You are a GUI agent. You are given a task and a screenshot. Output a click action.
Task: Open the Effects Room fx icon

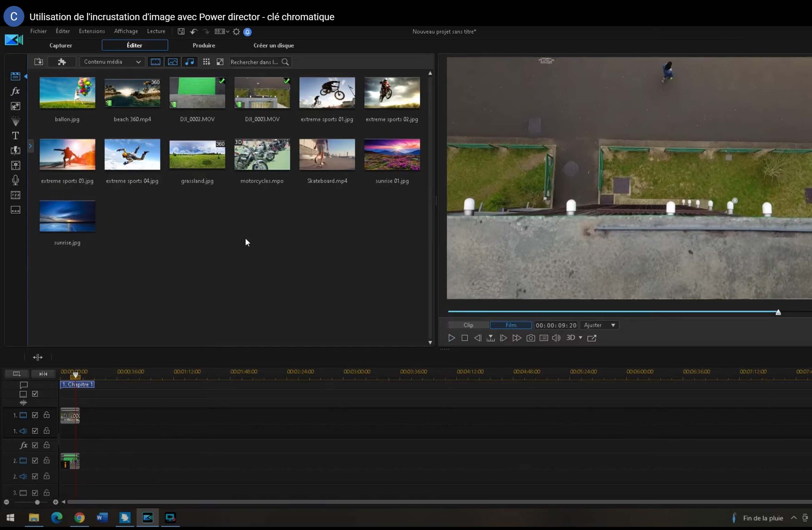[15, 91]
